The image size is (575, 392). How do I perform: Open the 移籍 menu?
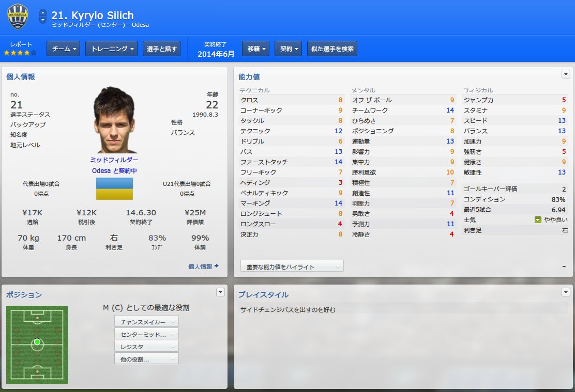(x=255, y=49)
